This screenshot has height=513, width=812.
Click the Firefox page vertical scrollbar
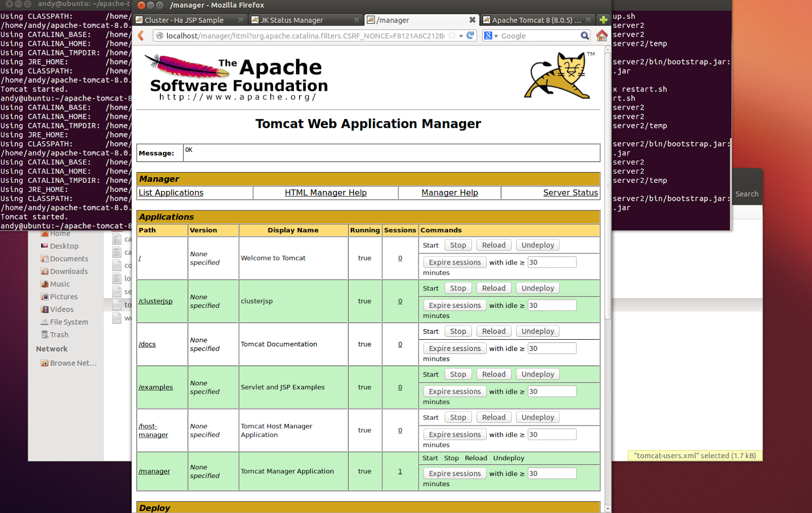607,185
